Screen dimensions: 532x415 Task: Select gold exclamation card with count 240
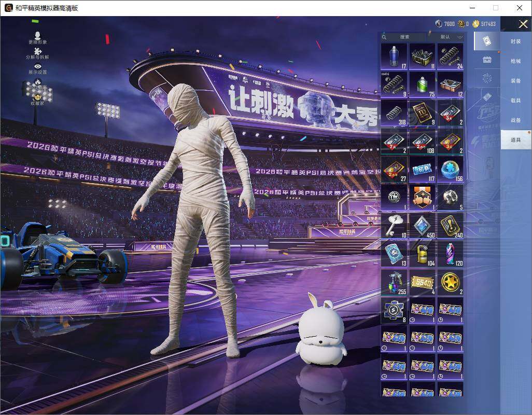pyautogui.click(x=450, y=226)
